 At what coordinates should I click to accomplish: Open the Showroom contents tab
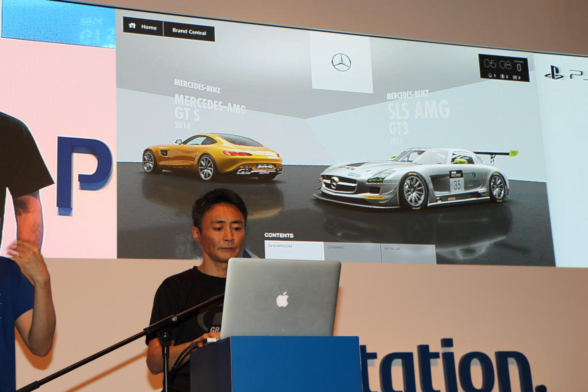pyautogui.click(x=294, y=251)
